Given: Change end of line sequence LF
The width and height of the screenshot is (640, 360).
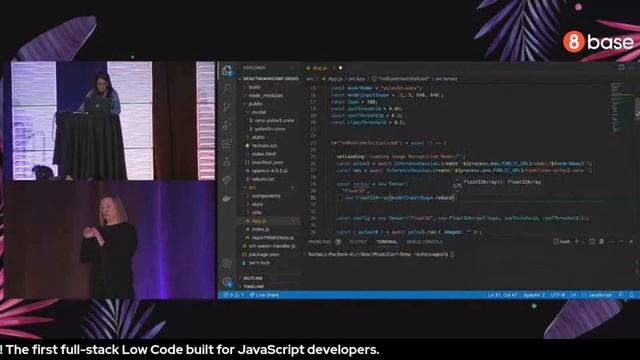Looking at the screenshot, I should 573,295.
